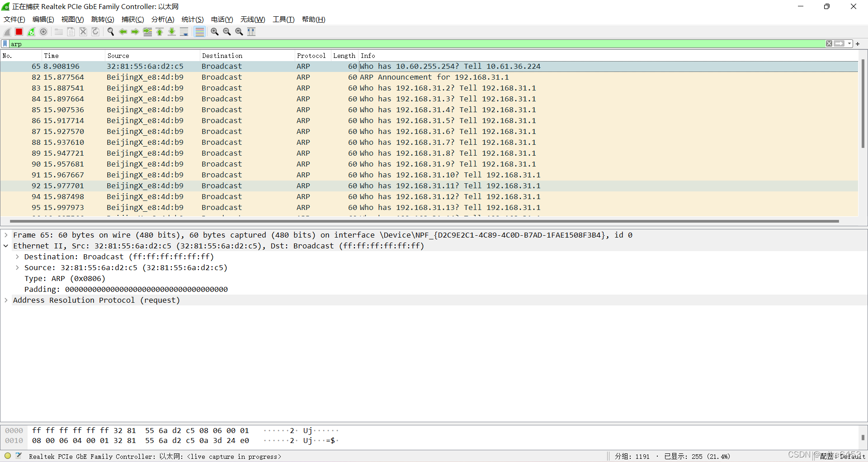
Task: Click the start capture shark fin icon
Action: point(7,32)
